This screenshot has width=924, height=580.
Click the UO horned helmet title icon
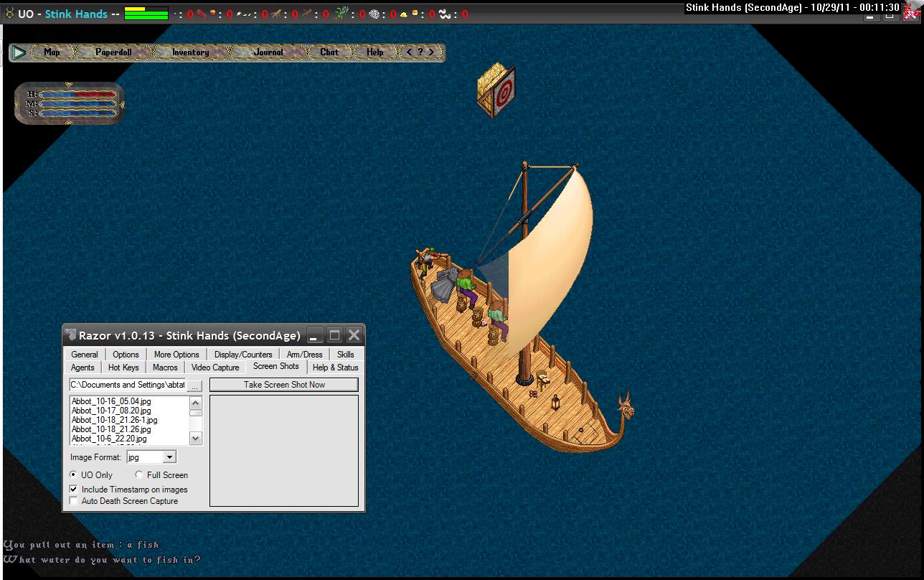[x=9, y=14]
